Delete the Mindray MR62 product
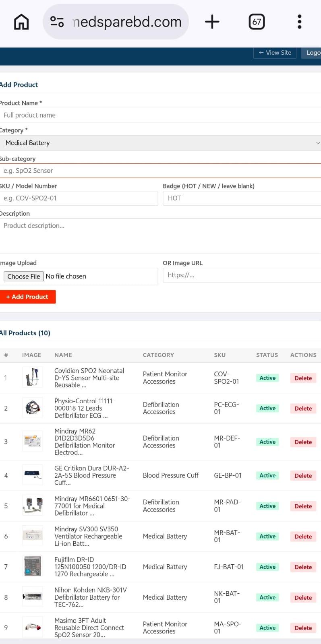 [x=303, y=442]
